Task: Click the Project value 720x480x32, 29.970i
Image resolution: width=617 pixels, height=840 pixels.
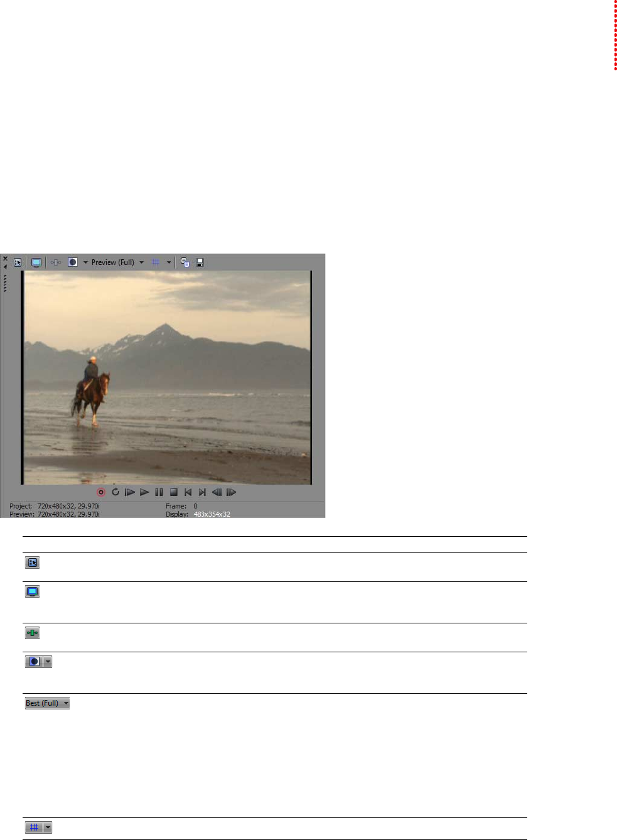Action: [68, 506]
